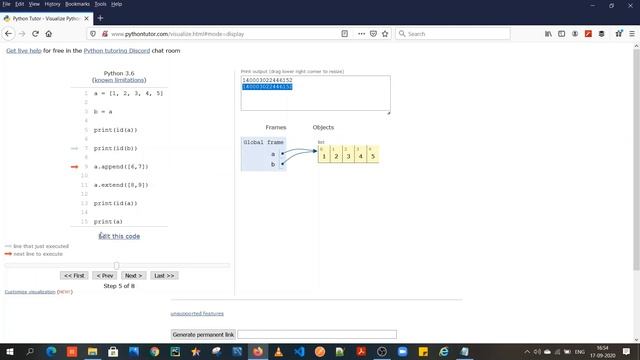This screenshot has width=640, height=360.
Task: Open Customize visualization link
Action: coord(30,292)
